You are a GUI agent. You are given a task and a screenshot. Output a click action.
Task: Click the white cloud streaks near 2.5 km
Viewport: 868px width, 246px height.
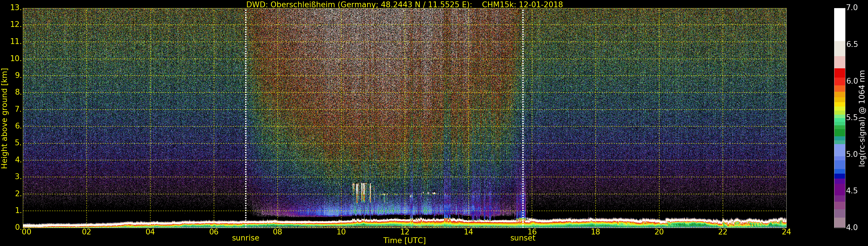click(362, 192)
